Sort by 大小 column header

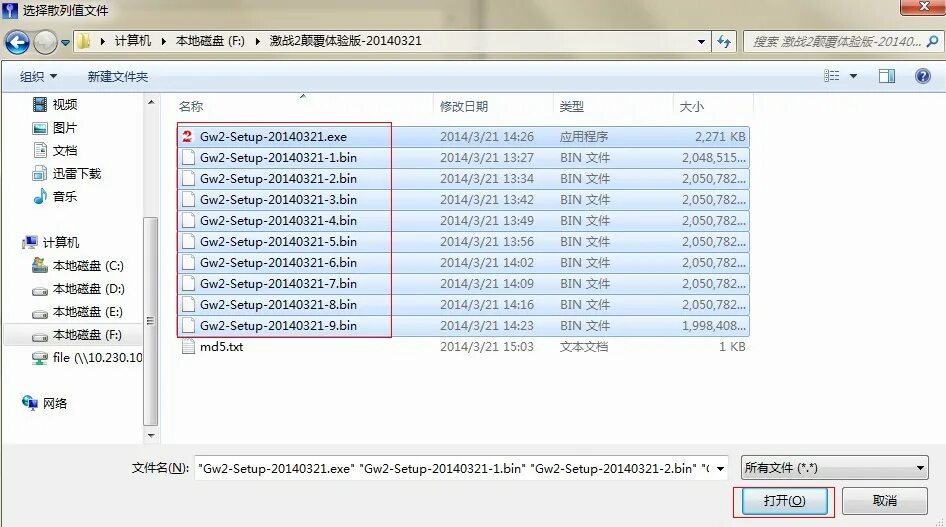coord(691,106)
